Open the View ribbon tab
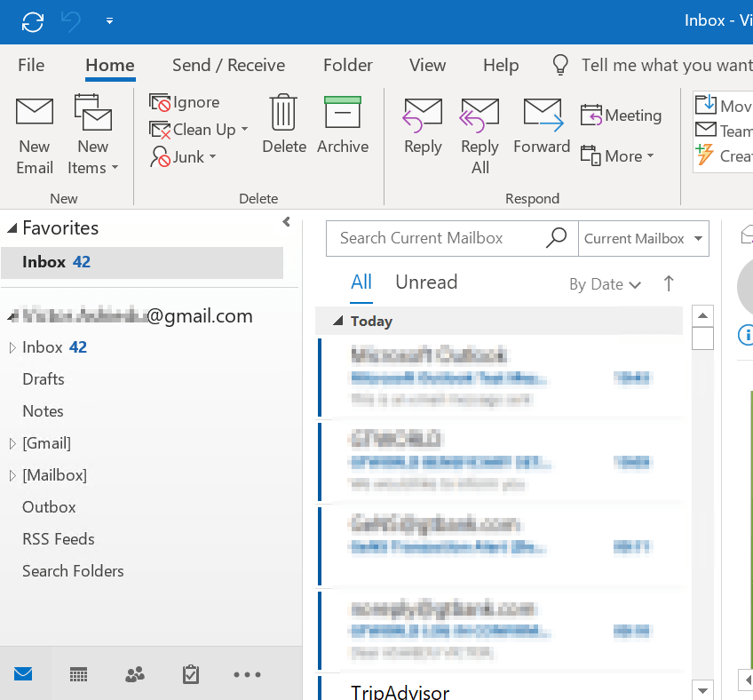 click(427, 65)
